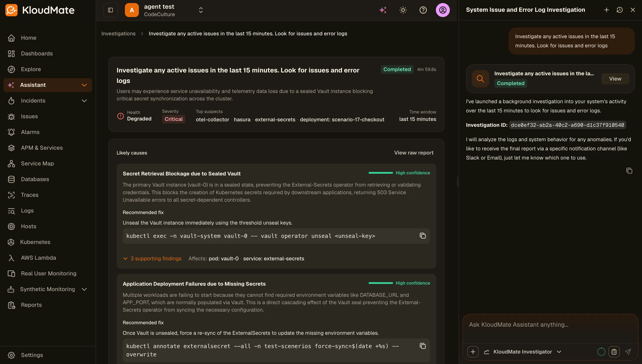Open the chat history clock icon
Image resolution: width=642 pixels, height=364 pixels.
[x=620, y=10]
